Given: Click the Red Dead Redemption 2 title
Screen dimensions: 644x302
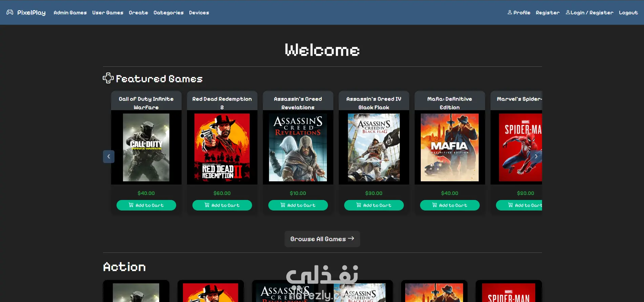Looking at the screenshot, I should click(x=222, y=103).
